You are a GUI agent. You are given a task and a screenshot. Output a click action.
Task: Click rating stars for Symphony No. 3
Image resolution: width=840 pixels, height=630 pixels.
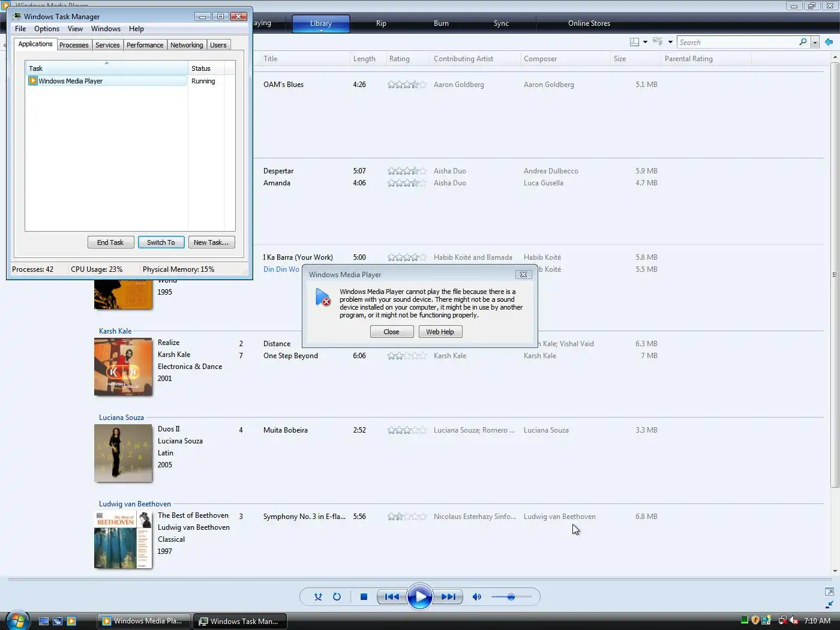pyautogui.click(x=407, y=517)
